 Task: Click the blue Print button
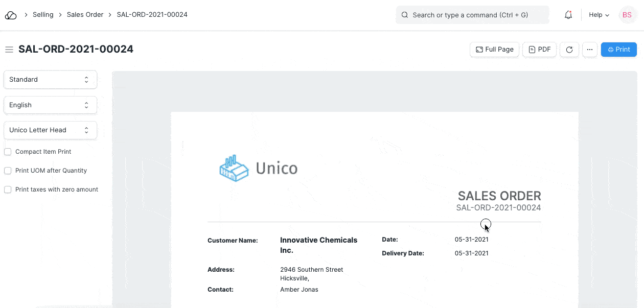pos(618,50)
